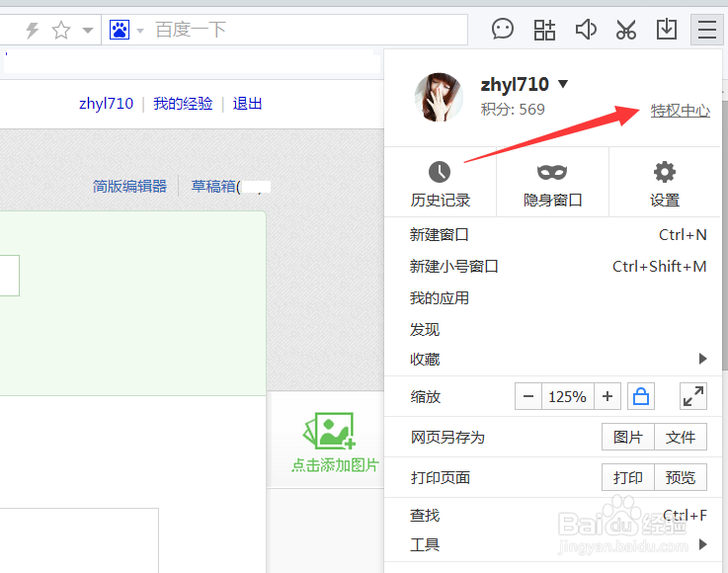Expand search engine selector arrow
Image resolution: width=728 pixels, height=573 pixels.
[x=139, y=31]
